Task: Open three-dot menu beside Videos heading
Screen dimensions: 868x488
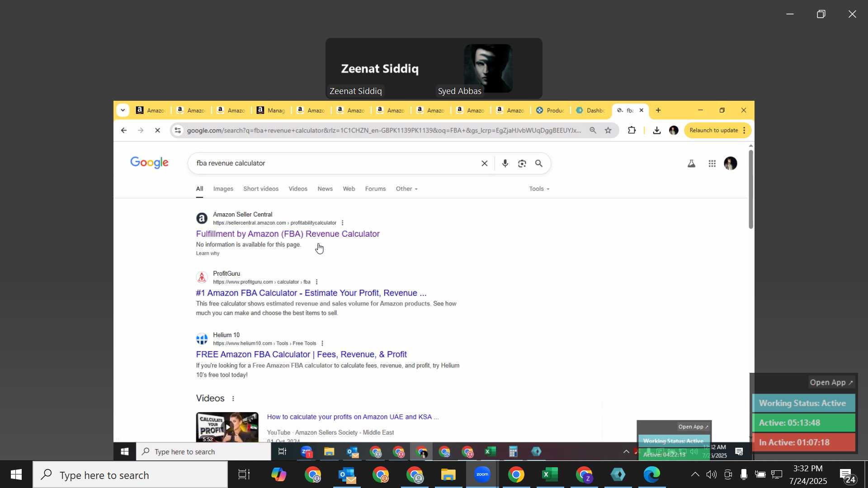Action: 233,399
